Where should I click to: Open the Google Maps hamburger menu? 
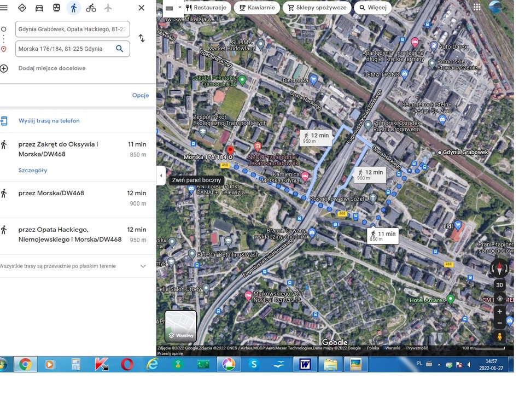[4, 8]
